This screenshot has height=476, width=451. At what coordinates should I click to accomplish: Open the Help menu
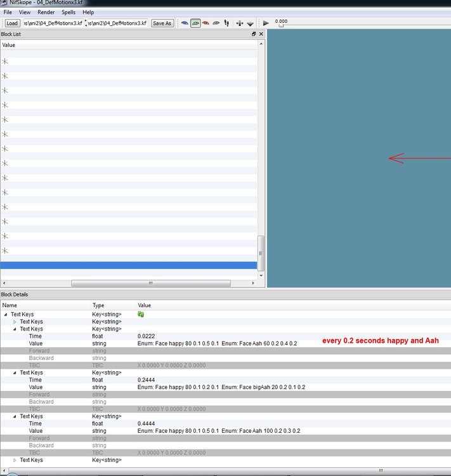[88, 13]
